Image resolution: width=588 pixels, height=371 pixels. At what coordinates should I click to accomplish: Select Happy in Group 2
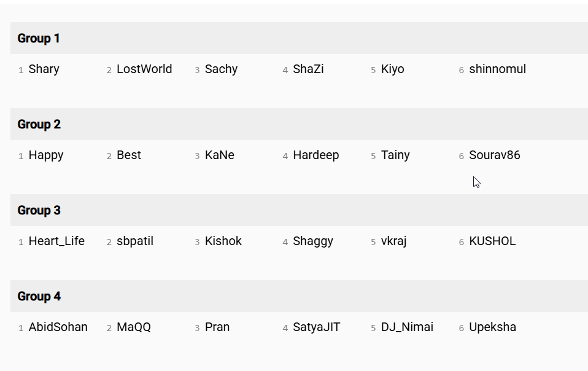(46, 155)
